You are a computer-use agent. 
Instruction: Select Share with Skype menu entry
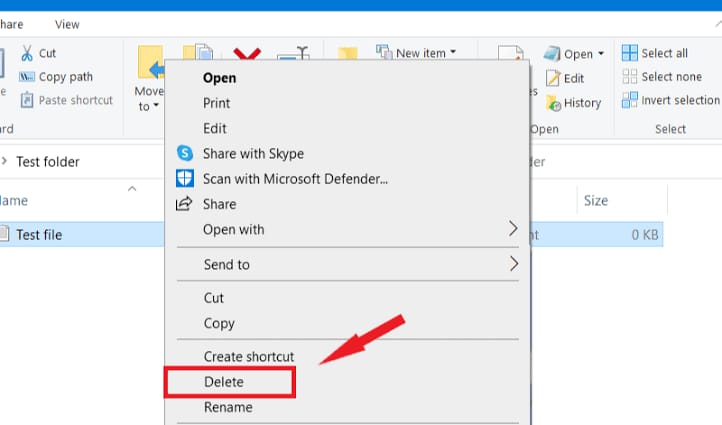coord(253,153)
